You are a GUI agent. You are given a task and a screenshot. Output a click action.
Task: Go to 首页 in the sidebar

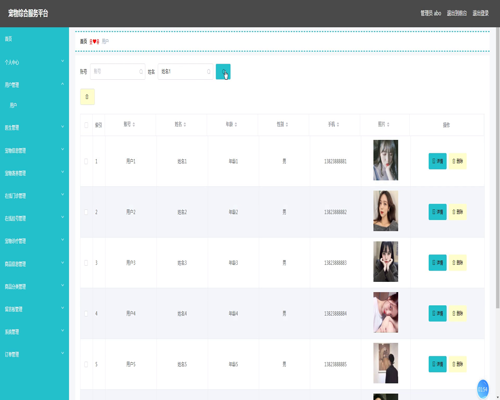coord(34,39)
